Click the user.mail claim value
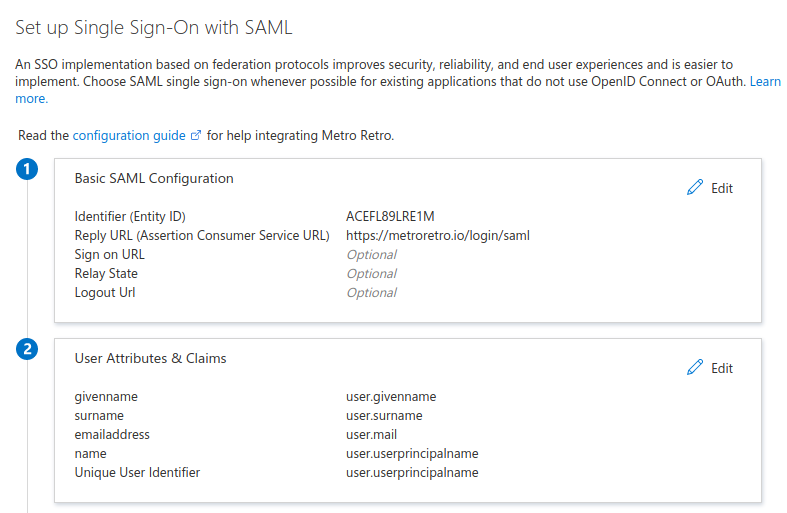This screenshot has height=513, width=787. pos(371,435)
